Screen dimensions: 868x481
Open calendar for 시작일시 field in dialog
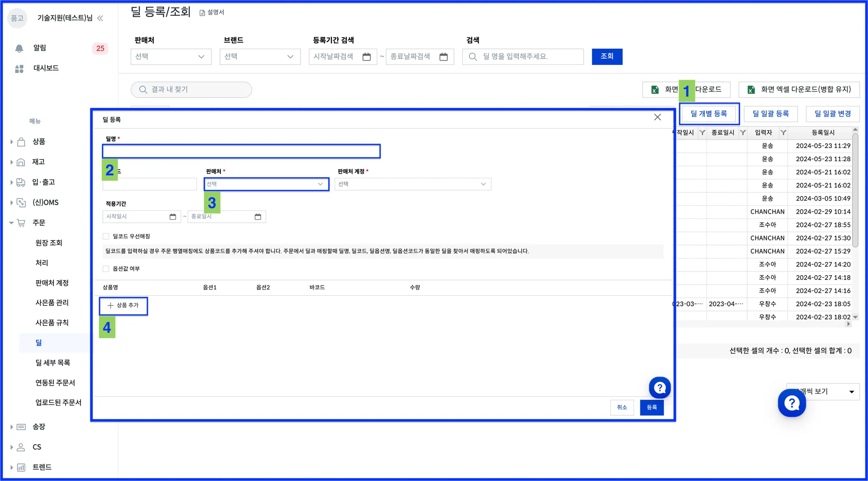(172, 217)
